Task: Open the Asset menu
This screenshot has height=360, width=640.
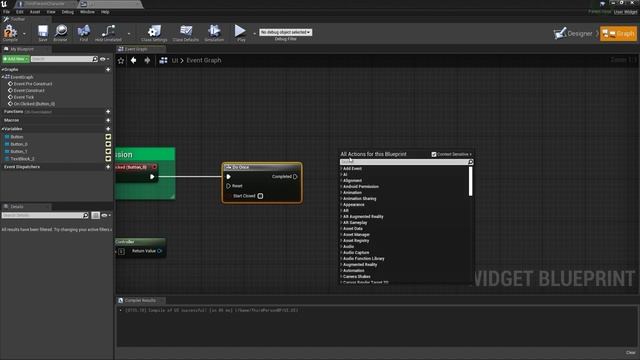Action: click(35, 12)
